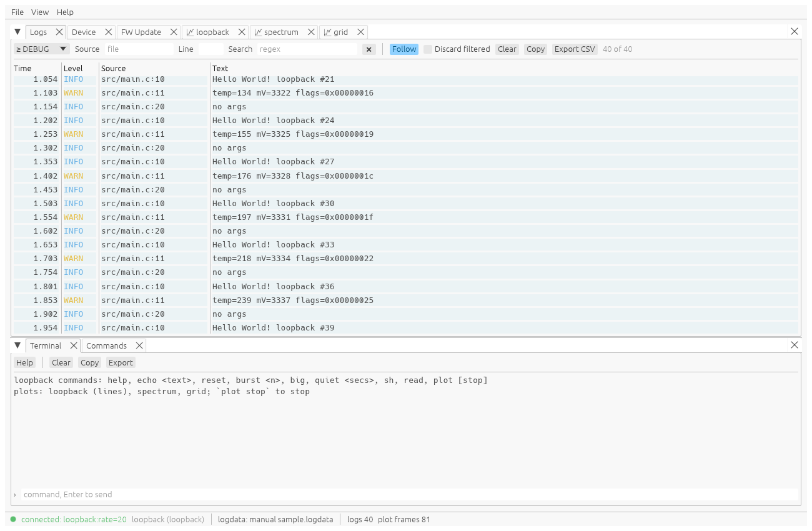Open the Help menu
This screenshot has height=531, width=812.
pos(65,12)
